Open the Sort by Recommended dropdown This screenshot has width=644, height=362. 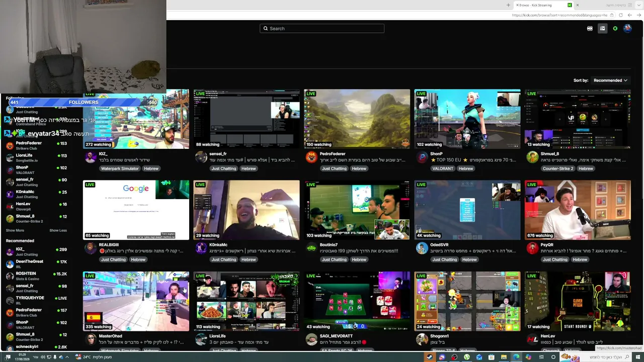[x=610, y=80]
